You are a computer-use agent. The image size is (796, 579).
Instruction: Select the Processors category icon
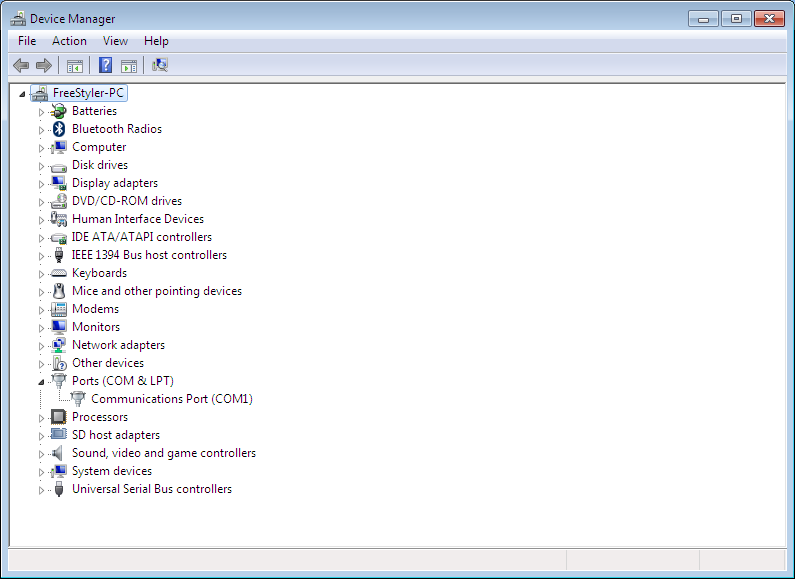point(59,417)
